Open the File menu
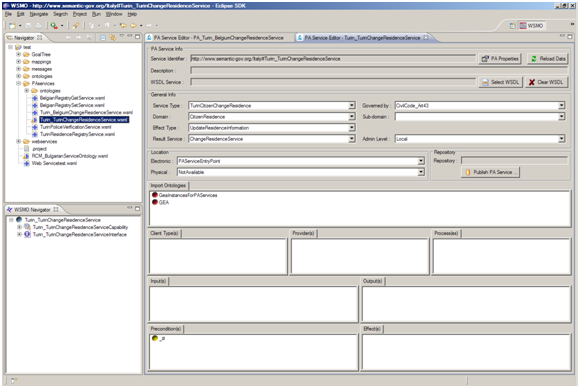The width and height of the screenshot is (580, 388). click(8, 14)
